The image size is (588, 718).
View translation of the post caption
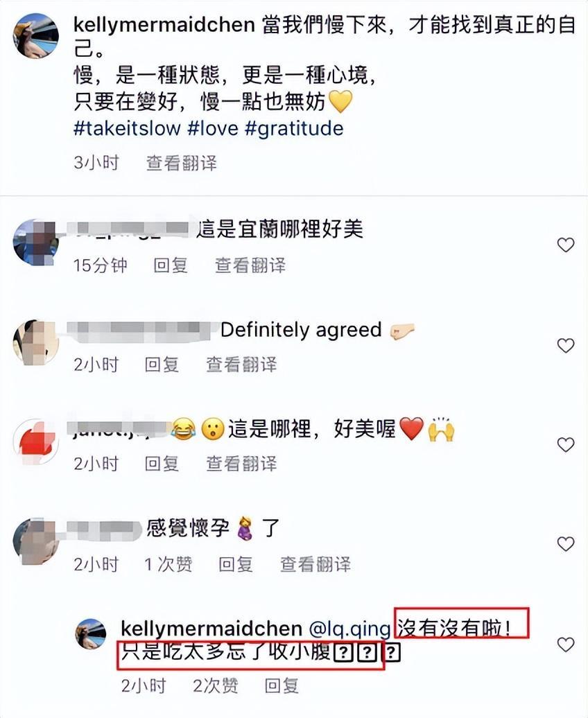(x=182, y=163)
